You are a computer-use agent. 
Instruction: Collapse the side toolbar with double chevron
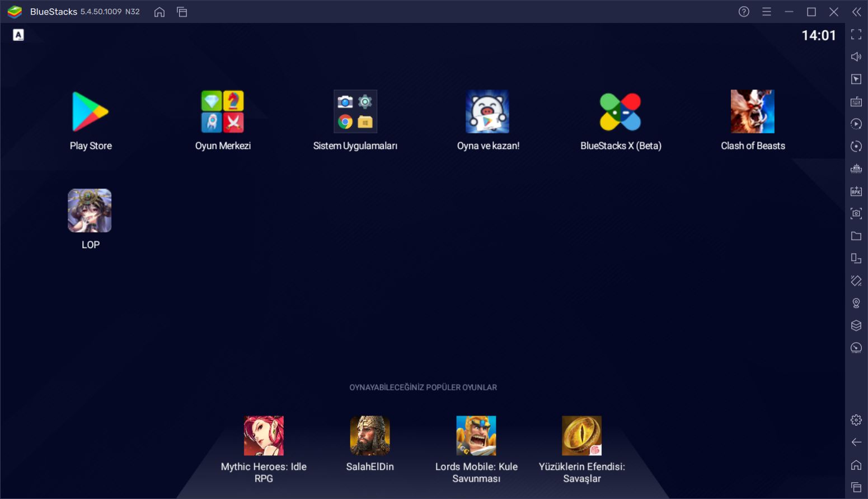[856, 12]
